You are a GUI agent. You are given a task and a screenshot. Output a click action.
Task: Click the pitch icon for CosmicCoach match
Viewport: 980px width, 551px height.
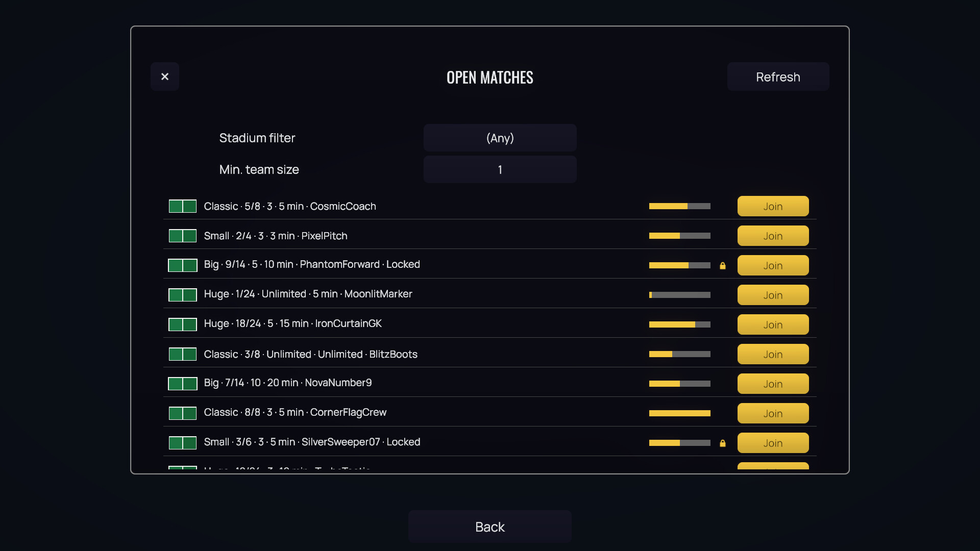point(183,206)
